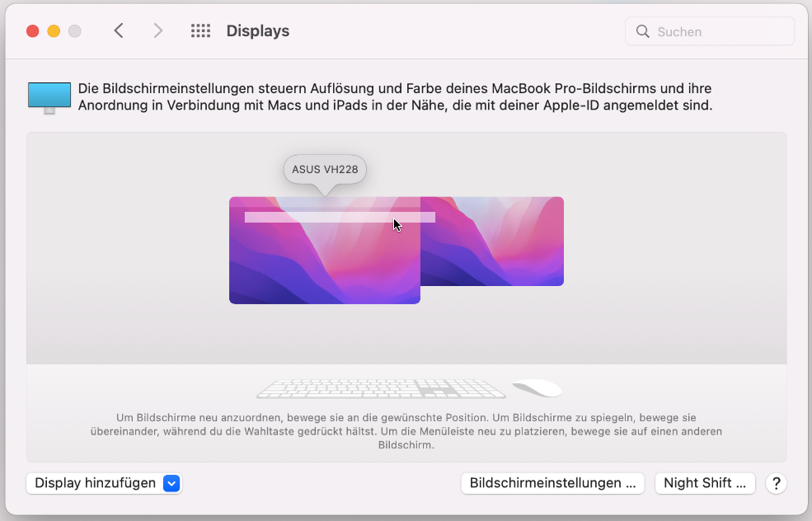
Task: Click the keyboard illustration
Action: (381, 388)
